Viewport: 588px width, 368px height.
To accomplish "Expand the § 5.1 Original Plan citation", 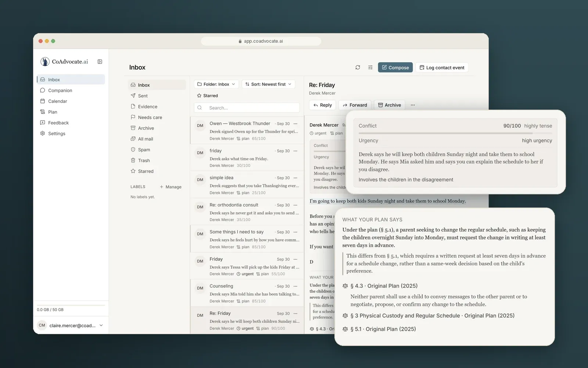I will pos(379,329).
